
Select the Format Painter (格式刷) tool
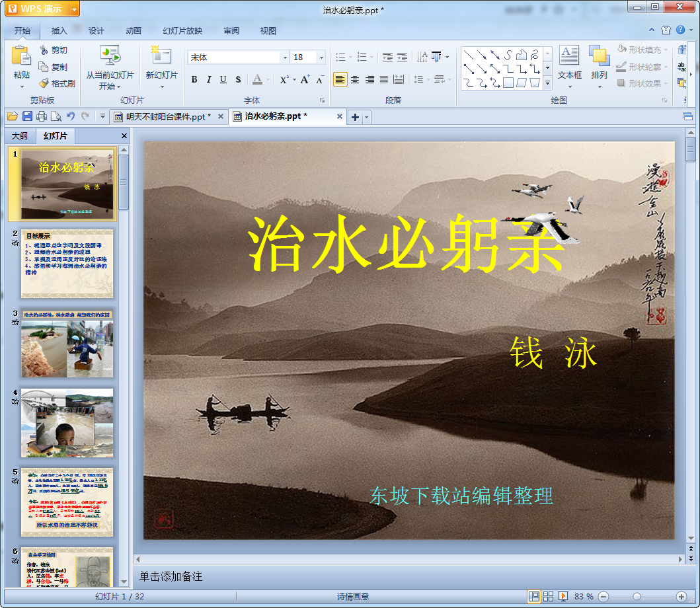tap(57, 83)
